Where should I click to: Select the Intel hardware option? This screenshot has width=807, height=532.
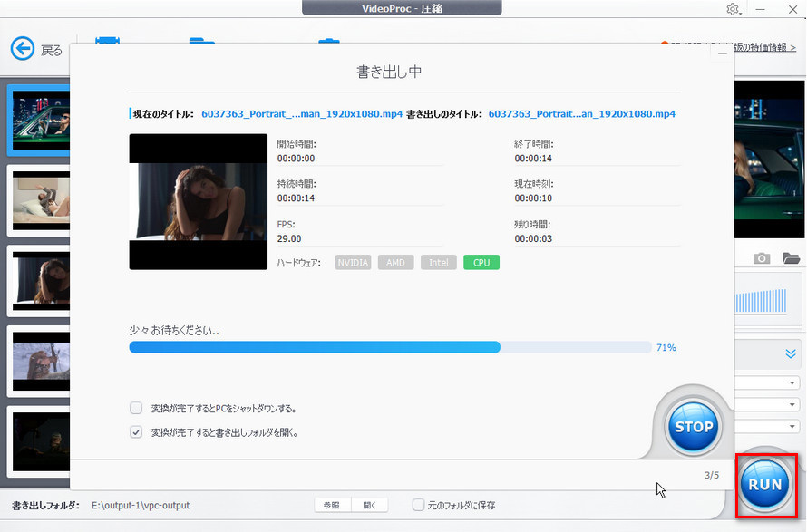point(438,262)
